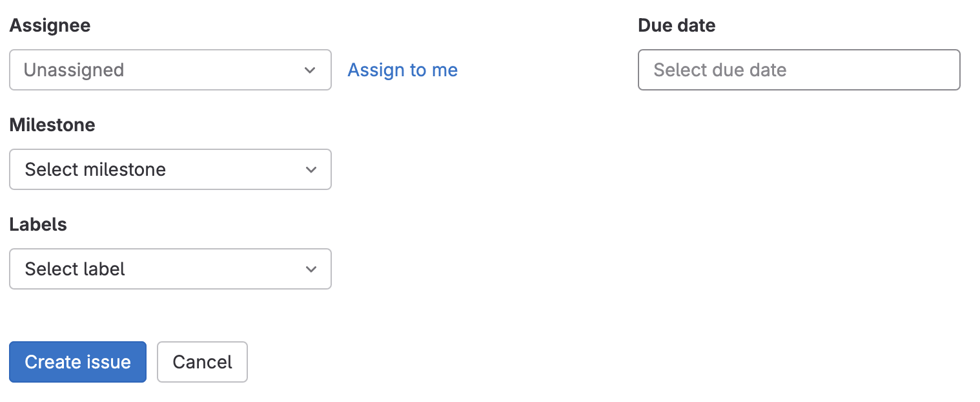Screen dimensions: 980x402
Task: Open the Unassigned assignee dropdown
Action: coord(170,70)
